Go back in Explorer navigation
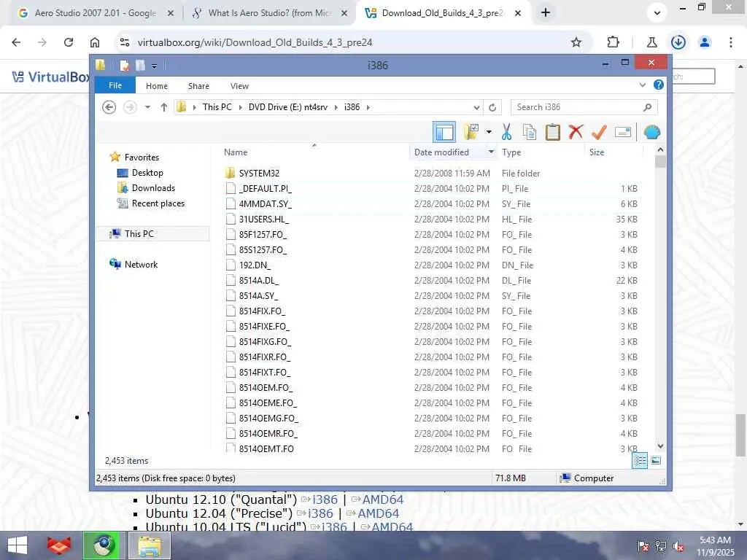The width and height of the screenshot is (747, 560). point(109,107)
